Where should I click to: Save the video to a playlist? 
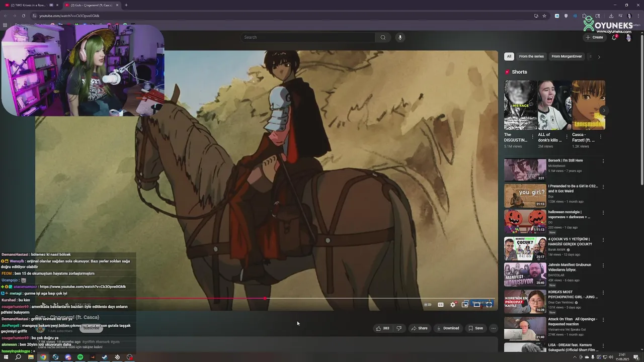click(475, 328)
